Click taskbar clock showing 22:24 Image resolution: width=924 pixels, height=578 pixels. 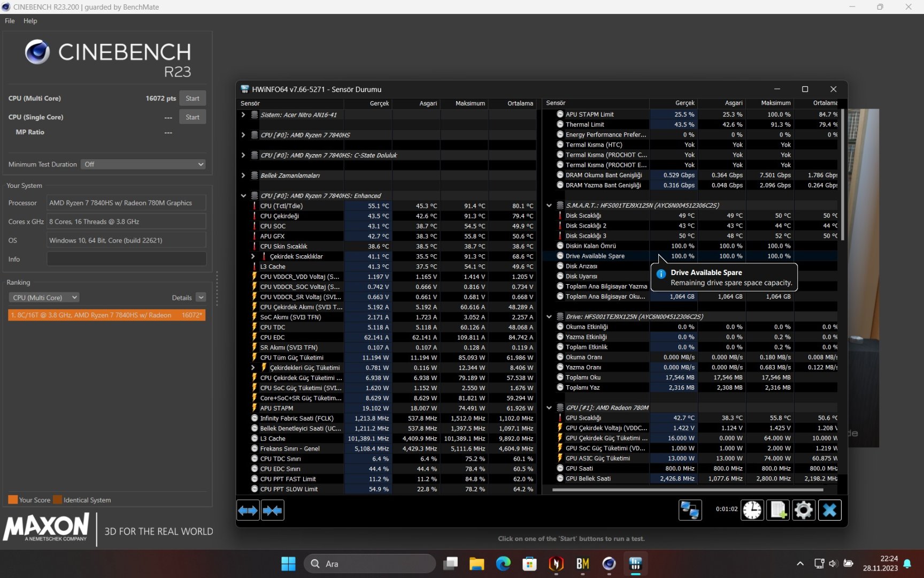click(x=880, y=564)
